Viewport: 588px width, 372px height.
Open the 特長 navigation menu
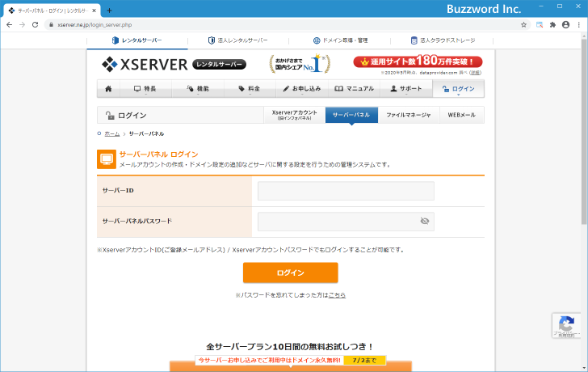(x=145, y=89)
